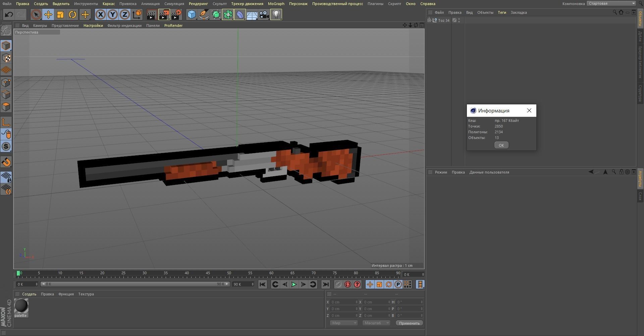Click the spline Pen tool icon
Screen dimensions: 644x336
(x=204, y=14)
